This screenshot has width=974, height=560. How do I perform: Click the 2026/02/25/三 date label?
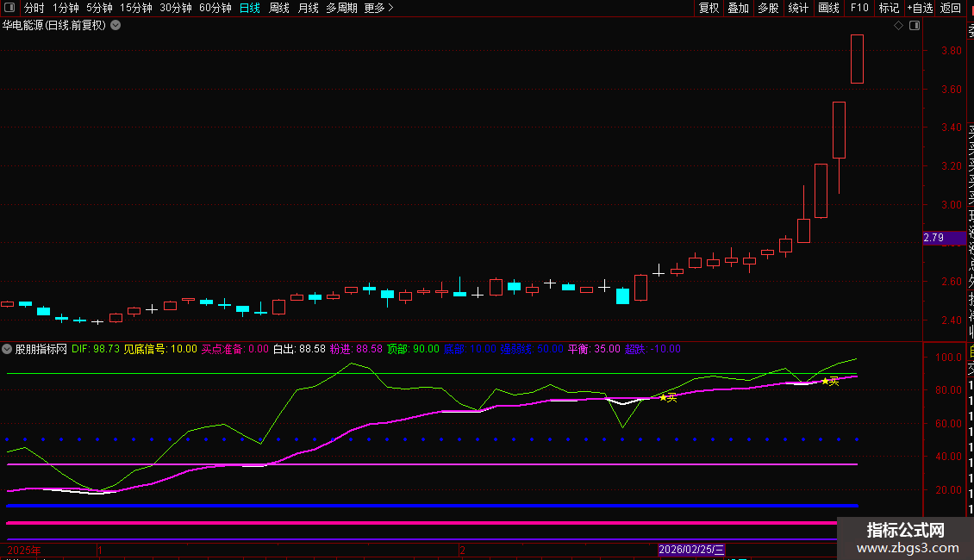tap(691, 550)
